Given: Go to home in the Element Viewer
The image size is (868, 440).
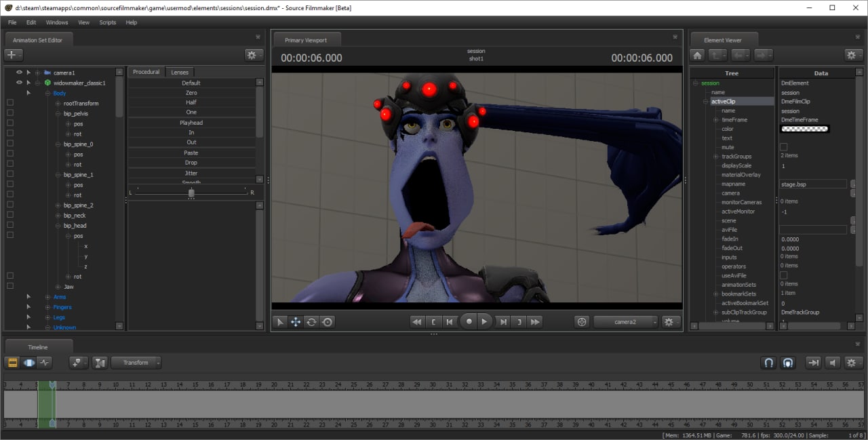Looking at the screenshot, I should click(697, 55).
